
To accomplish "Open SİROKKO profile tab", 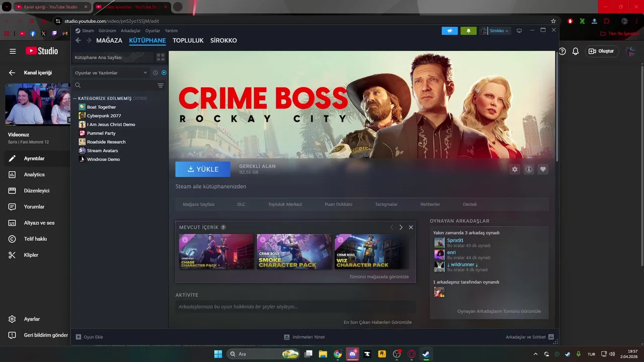I will coord(223,40).
